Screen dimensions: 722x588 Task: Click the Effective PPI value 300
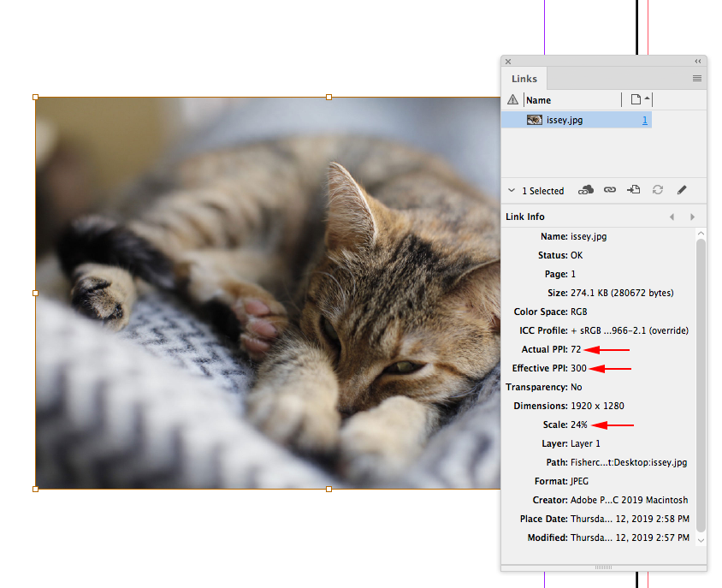tap(578, 369)
